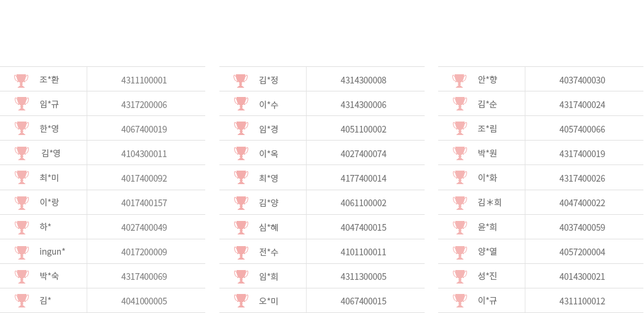Click the trophy icon beside 조*환
This screenshot has width=644, height=313.
[x=22, y=81]
